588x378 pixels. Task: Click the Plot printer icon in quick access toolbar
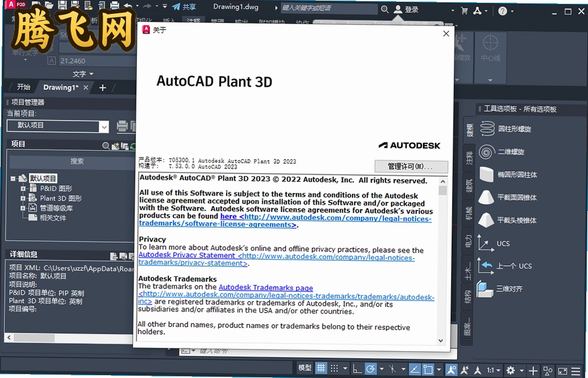pyautogui.click(x=115, y=5)
